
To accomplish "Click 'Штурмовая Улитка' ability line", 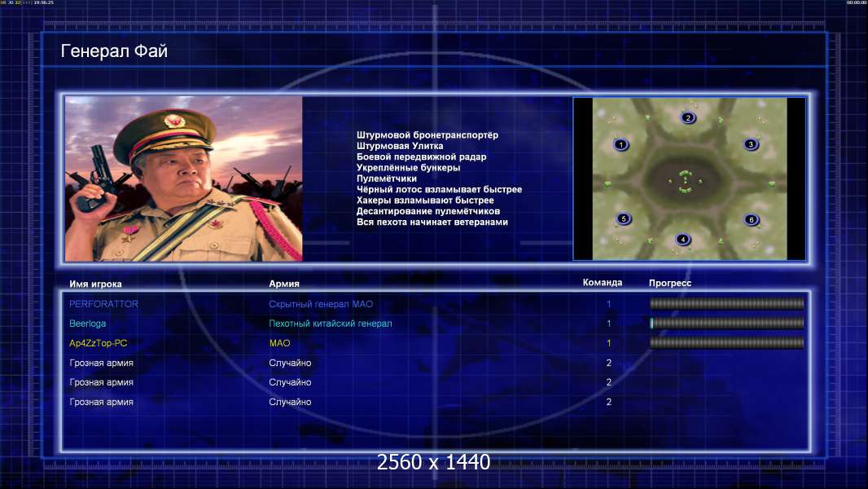I will coord(400,146).
